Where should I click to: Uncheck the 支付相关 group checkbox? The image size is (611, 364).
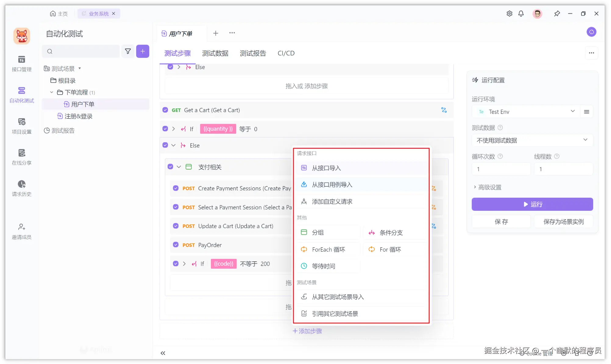tap(170, 167)
